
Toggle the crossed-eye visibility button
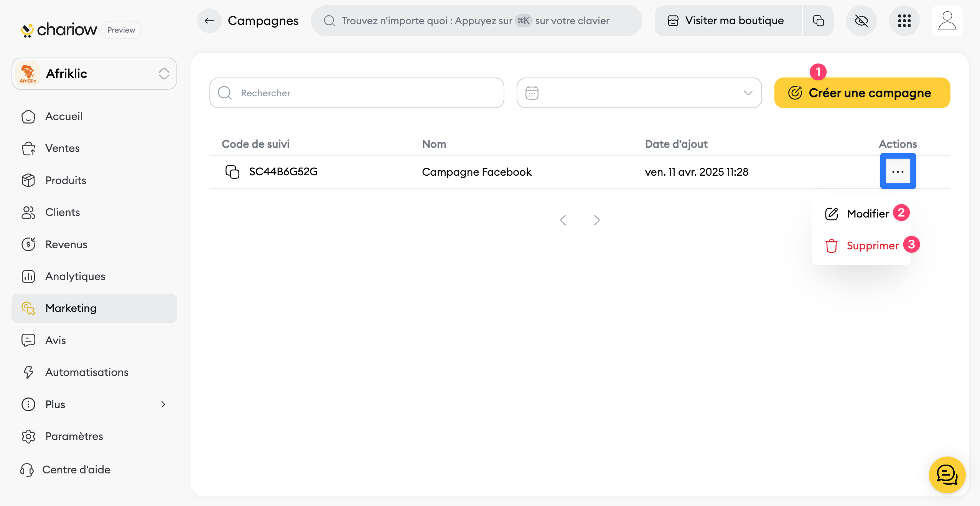coord(861,21)
